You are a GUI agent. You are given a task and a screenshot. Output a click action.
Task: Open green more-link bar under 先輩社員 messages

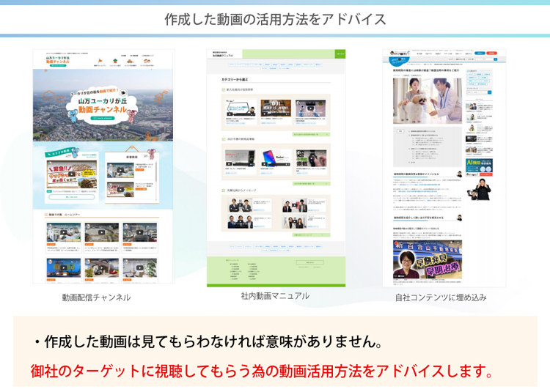pos(311,235)
